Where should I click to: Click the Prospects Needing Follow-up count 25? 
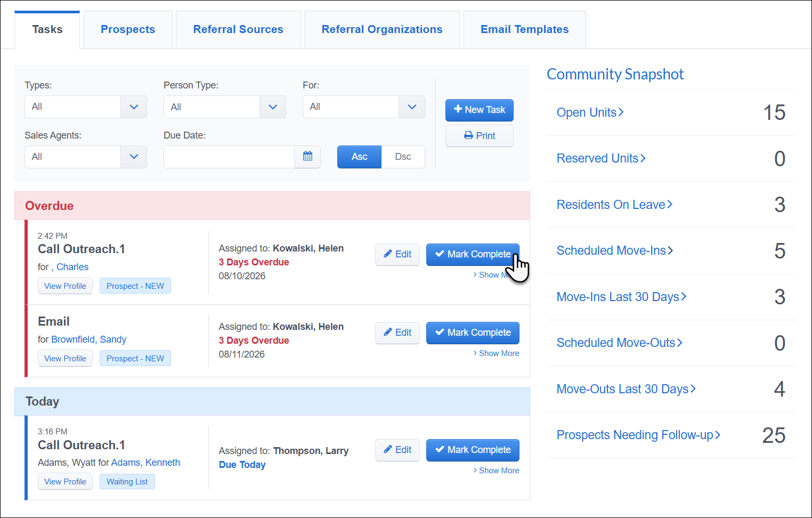(774, 435)
